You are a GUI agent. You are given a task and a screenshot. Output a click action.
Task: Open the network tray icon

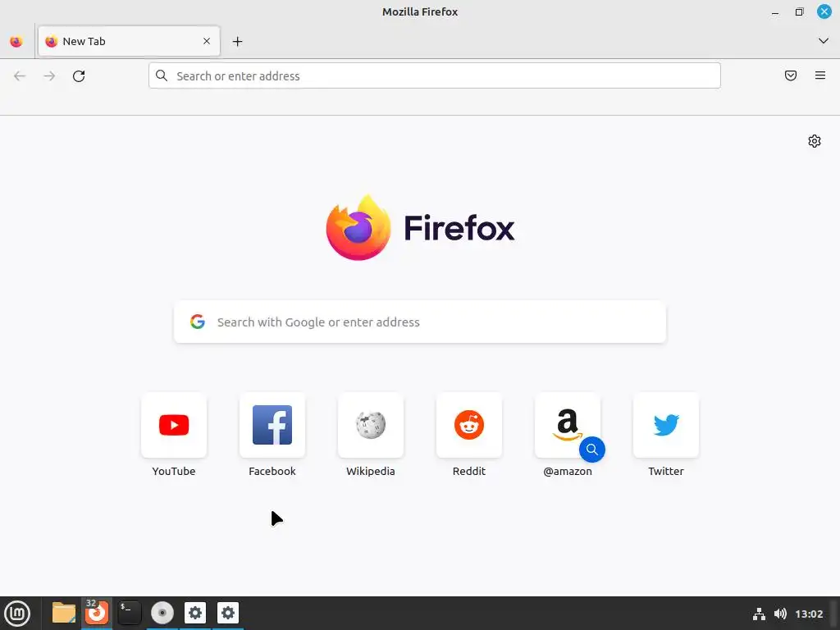pyautogui.click(x=759, y=614)
